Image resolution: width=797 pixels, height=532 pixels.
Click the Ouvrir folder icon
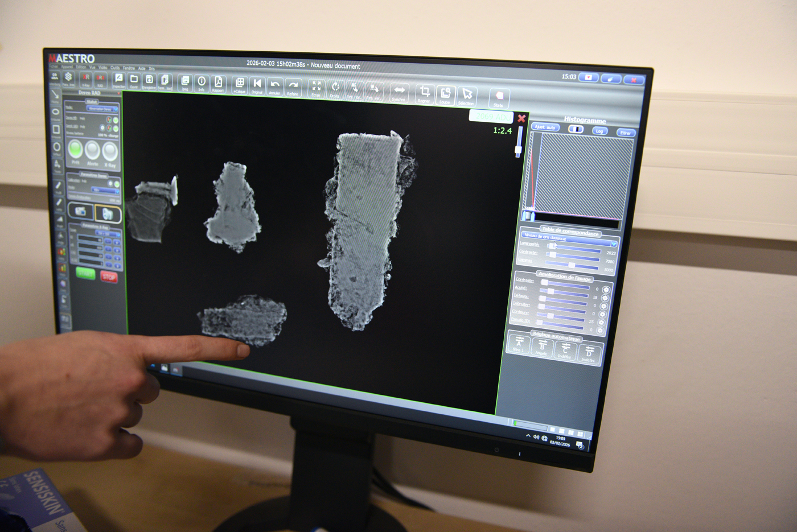coord(134,80)
